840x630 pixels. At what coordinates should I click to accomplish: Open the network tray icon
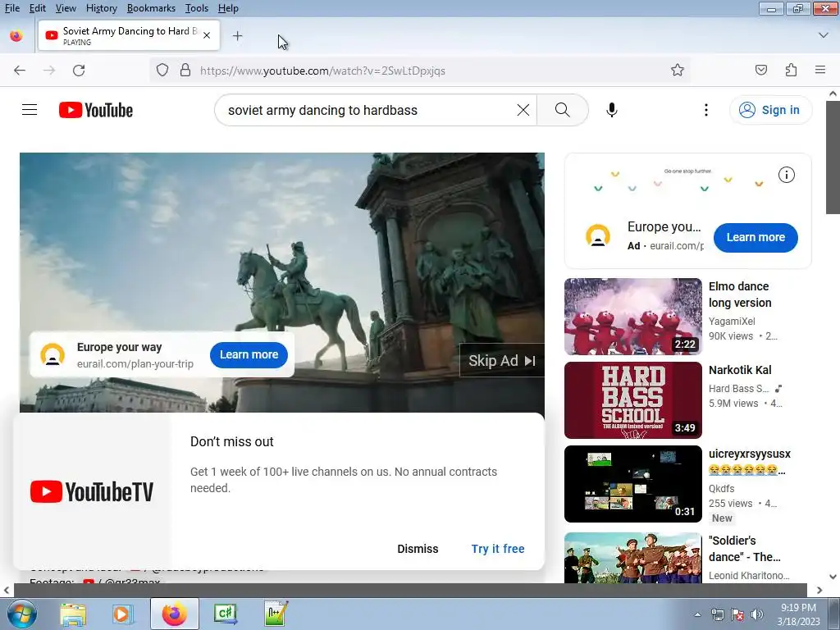718,614
